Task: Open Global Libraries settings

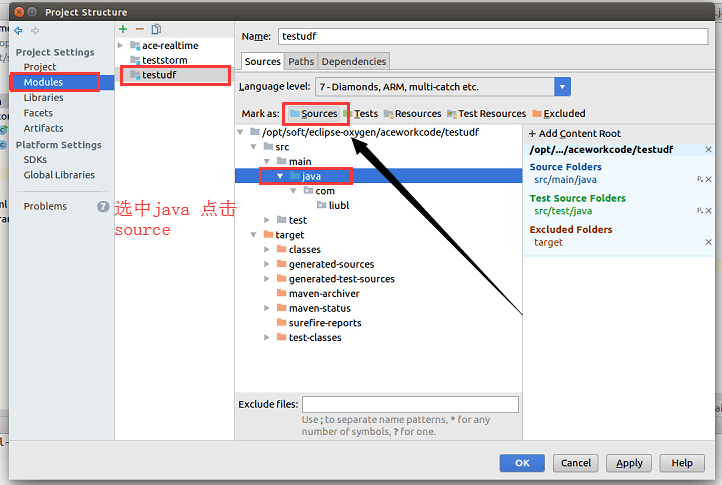Action: (59, 175)
